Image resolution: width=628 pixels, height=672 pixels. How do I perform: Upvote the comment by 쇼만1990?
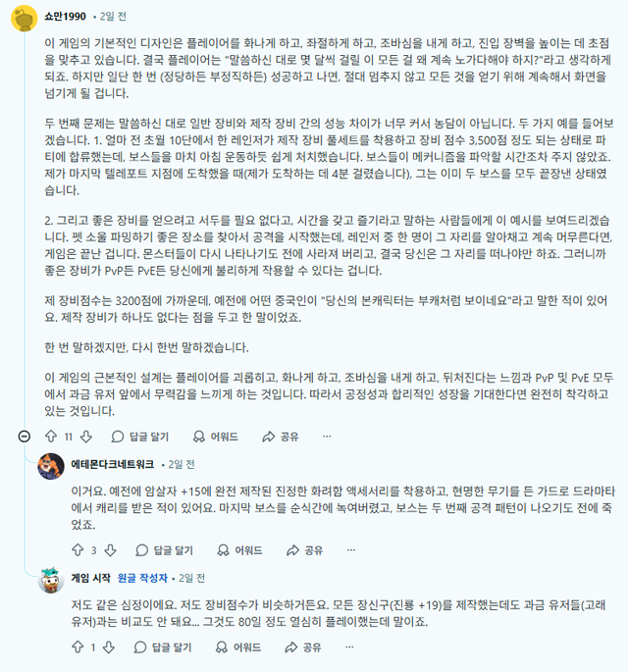pyautogui.click(x=52, y=436)
